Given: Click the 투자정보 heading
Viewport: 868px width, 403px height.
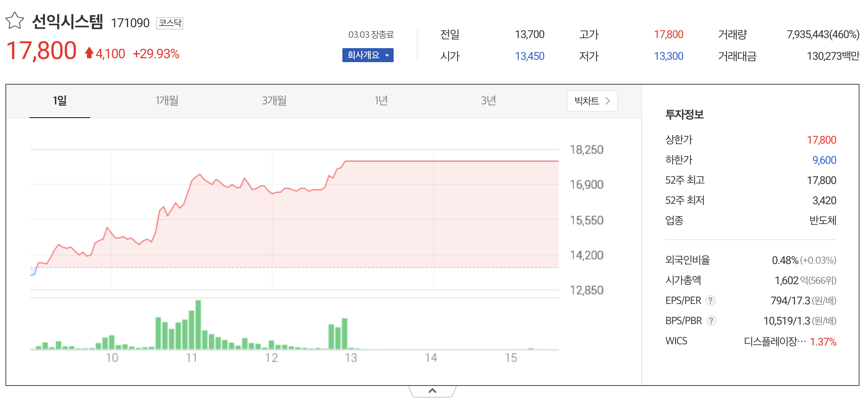Looking at the screenshot, I should 684,115.
